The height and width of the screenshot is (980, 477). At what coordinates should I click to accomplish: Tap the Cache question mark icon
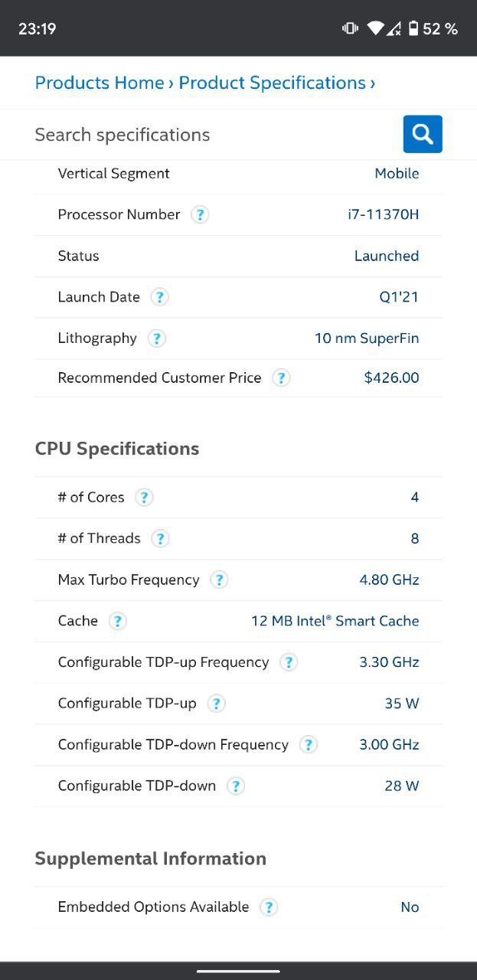(x=117, y=622)
